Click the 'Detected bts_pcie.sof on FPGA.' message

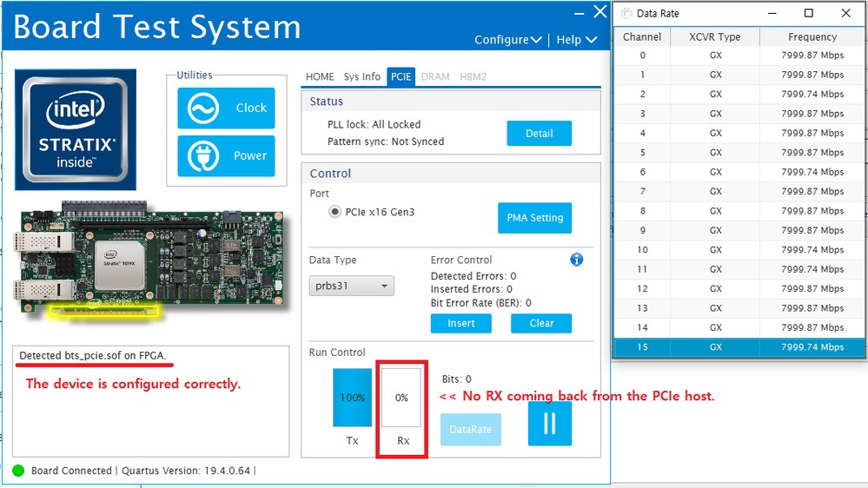click(x=92, y=356)
